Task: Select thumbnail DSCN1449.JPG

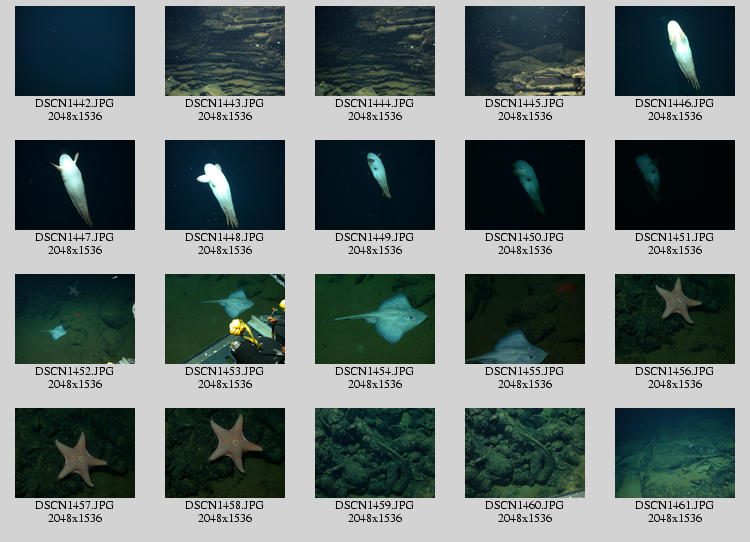Action: click(375, 185)
